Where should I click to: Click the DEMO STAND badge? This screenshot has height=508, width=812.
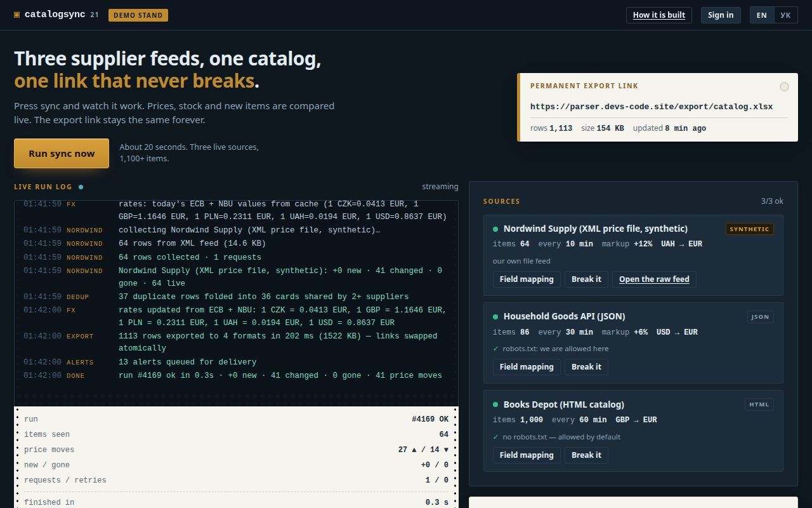click(x=138, y=15)
